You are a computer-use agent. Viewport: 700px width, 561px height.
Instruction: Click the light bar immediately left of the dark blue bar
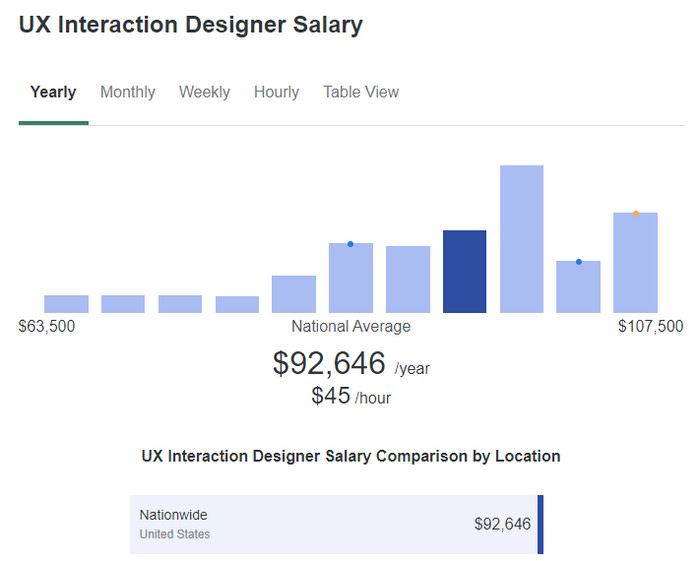pos(408,279)
